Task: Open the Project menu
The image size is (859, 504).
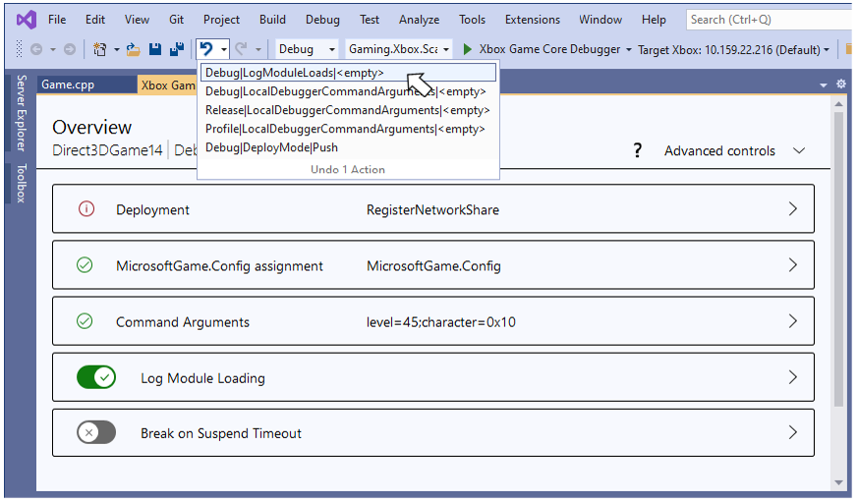Action: [221, 20]
